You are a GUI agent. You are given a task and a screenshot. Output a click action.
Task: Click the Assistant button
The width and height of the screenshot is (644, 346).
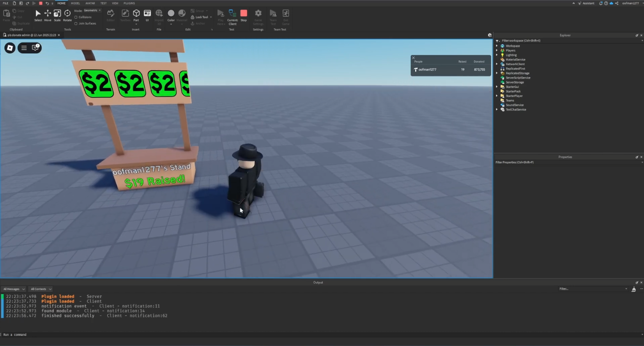point(586,3)
